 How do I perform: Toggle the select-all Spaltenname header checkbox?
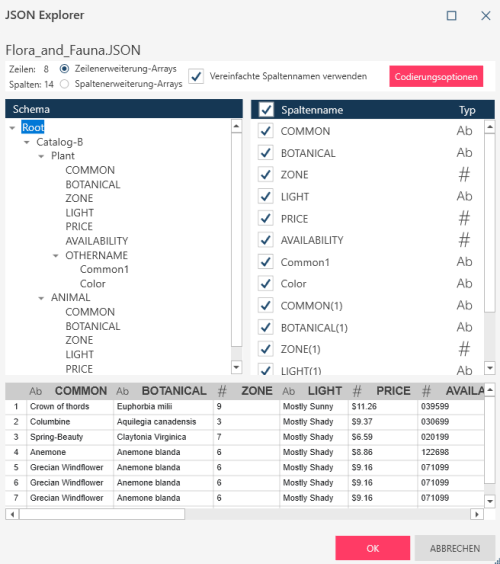(x=266, y=109)
